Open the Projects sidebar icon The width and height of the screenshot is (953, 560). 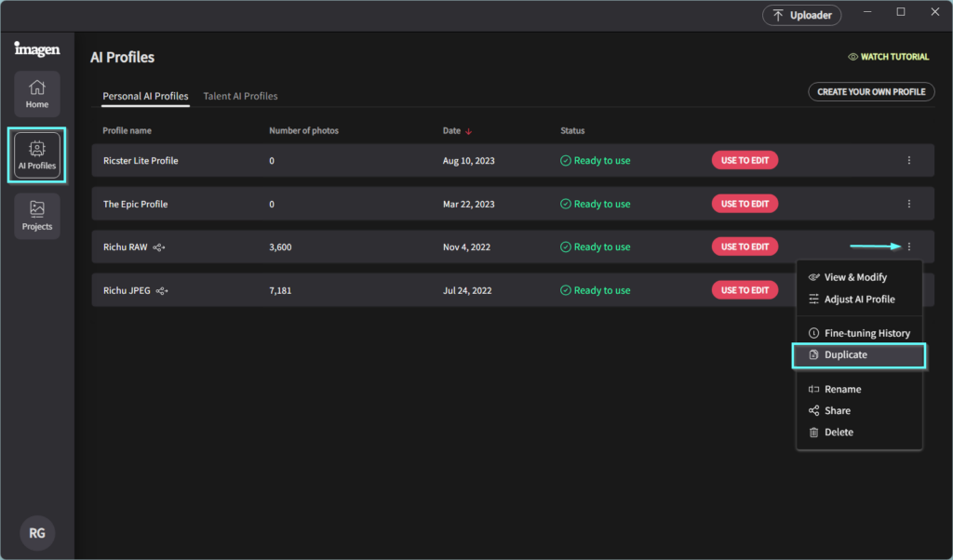click(x=37, y=216)
